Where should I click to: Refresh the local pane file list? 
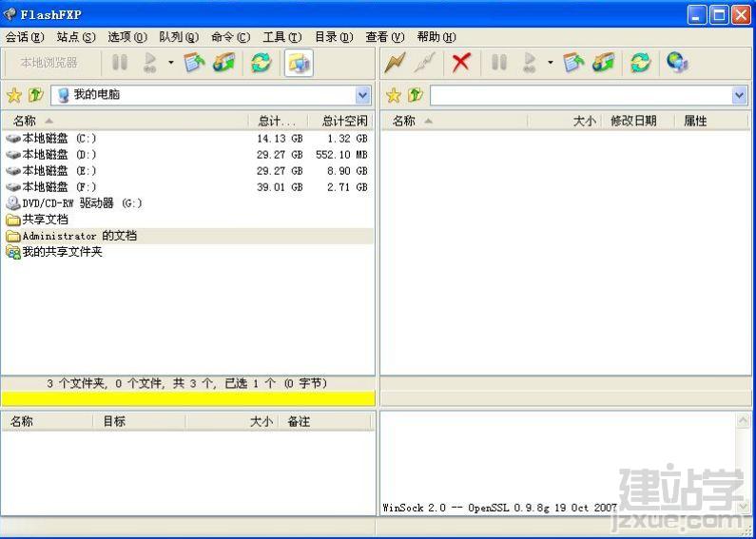(x=261, y=63)
